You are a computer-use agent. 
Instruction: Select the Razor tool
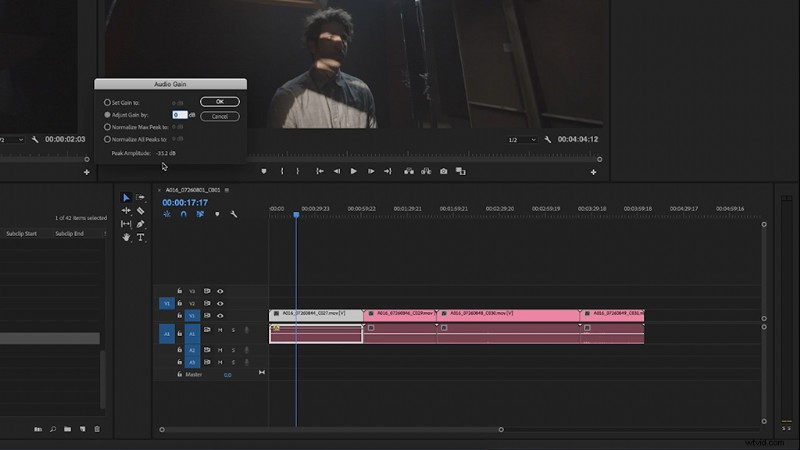point(140,211)
